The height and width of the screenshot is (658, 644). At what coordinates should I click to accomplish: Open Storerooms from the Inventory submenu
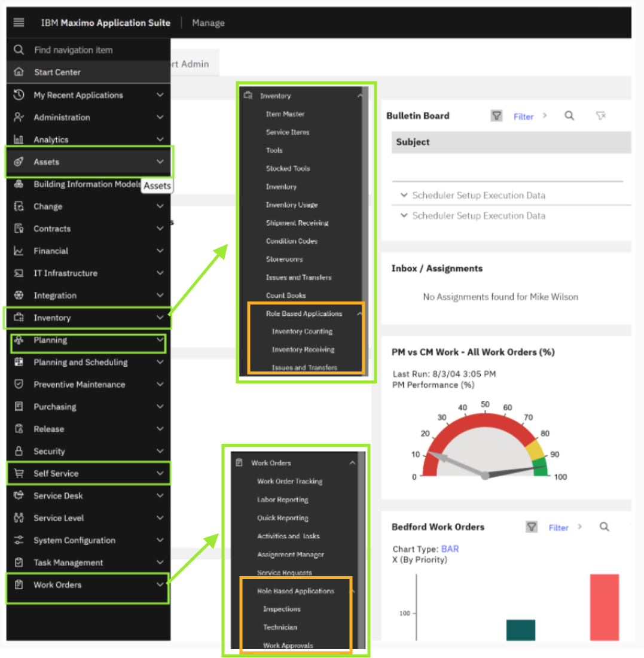point(285,260)
